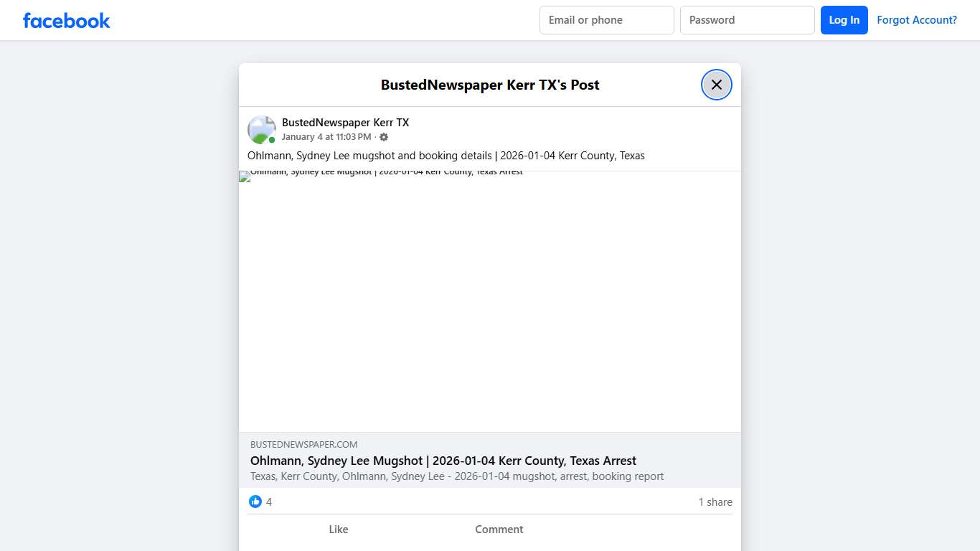Open the Forgot Account? link
This screenshot has height=551, width=980.
point(916,20)
